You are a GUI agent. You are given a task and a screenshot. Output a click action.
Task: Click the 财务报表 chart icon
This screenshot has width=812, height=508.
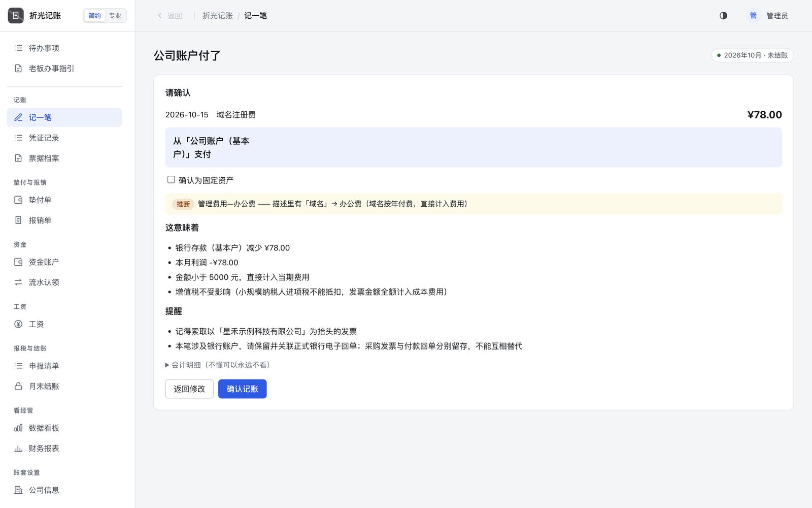coord(18,449)
